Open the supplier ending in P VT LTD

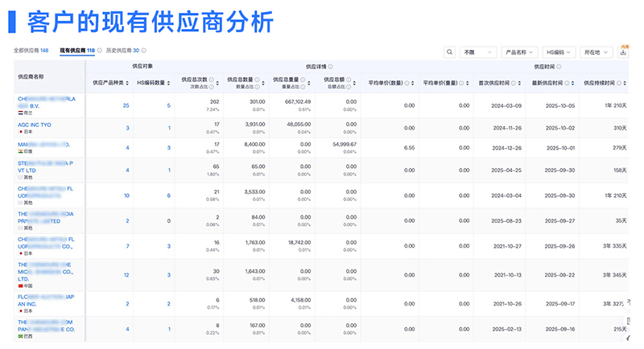coord(45,166)
